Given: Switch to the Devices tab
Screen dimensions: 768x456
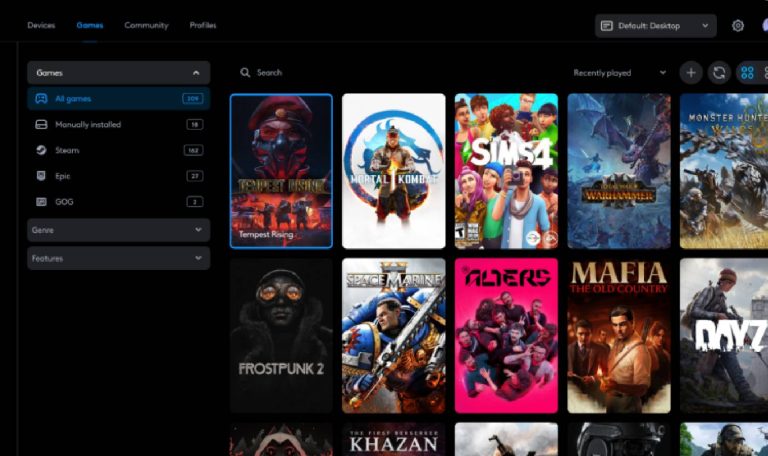Looking at the screenshot, I should click(x=41, y=25).
